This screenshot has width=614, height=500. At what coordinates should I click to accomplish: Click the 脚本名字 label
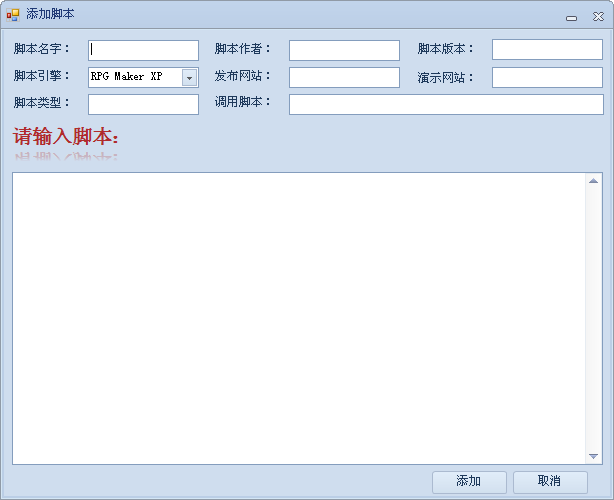(42, 49)
